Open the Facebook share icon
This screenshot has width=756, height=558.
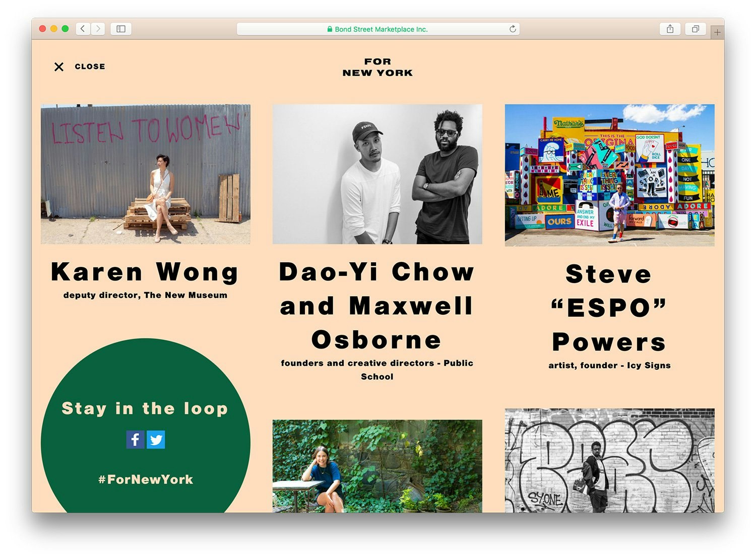point(135,440)
